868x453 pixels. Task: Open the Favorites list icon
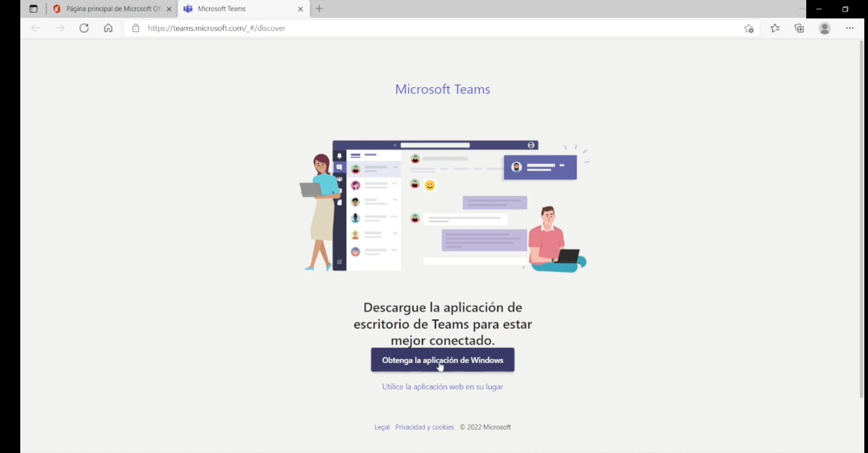(x=775, y=28)
